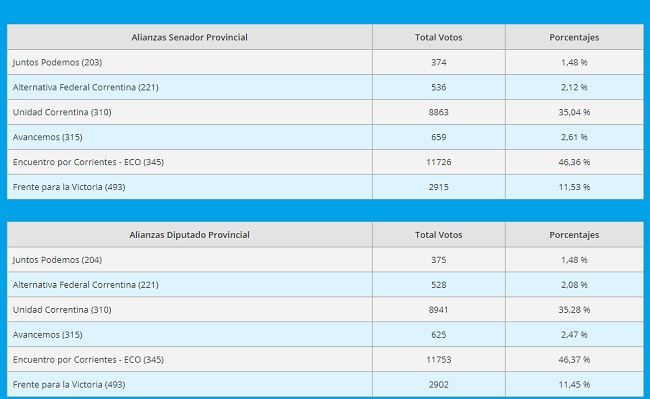This screenshot has height=399, width=650.
Task: Select Alternativa Federal Correntina votes 536
Action: pyautogui.click(x=439, y=87)
